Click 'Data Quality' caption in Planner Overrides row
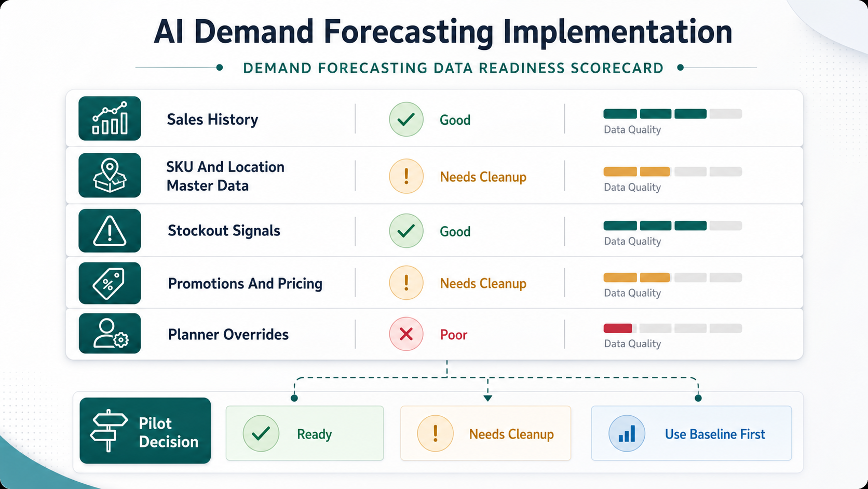This screenshot has height=489, width=868. pos(632,344)
